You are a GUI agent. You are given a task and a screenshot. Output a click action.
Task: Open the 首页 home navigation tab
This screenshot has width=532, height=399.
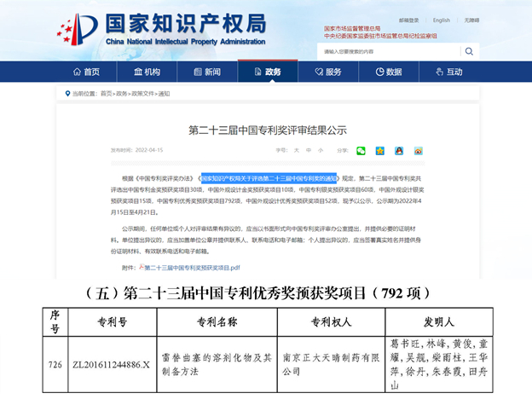point(85,72)
